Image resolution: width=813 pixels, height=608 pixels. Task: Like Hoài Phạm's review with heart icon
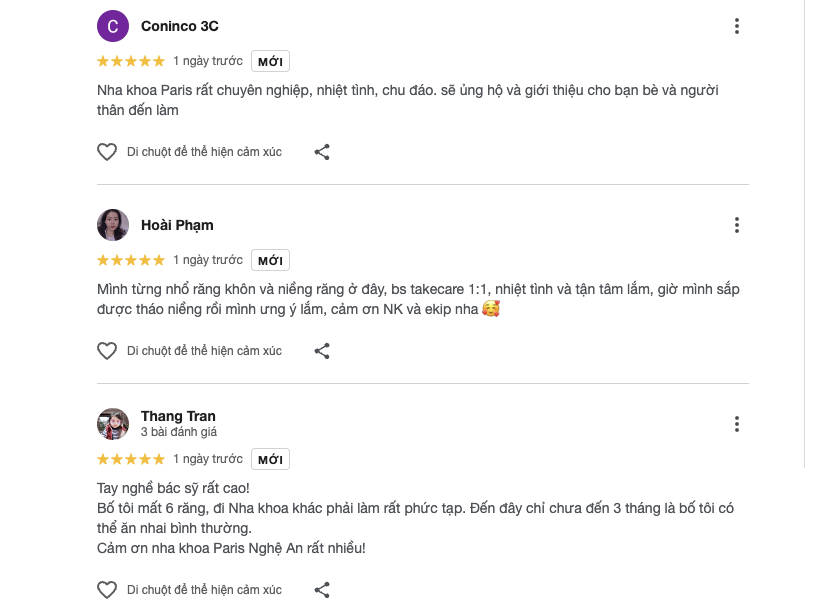[x=107, y=351]
